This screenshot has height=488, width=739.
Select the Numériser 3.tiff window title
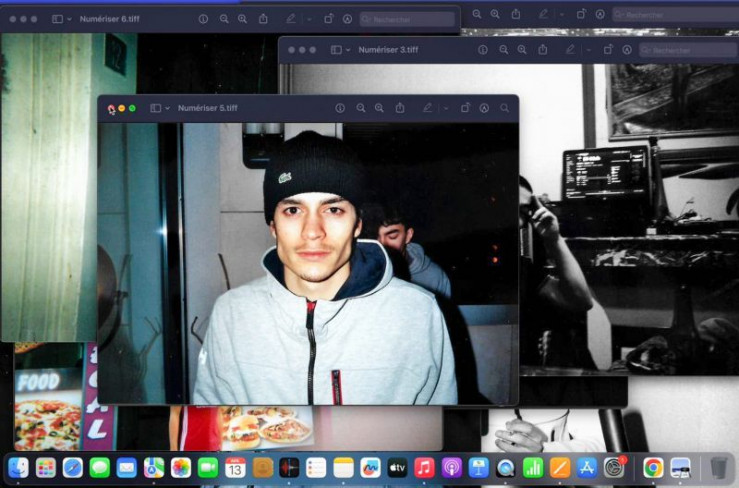(388, 50)
